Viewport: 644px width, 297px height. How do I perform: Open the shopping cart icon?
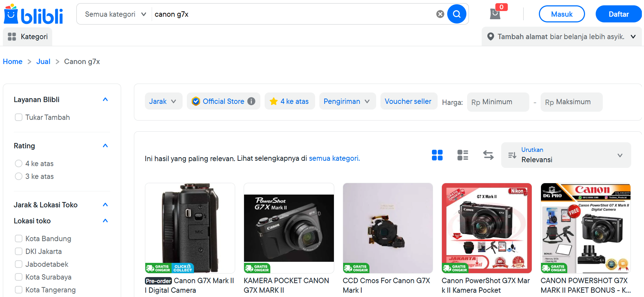click(495, 14)
